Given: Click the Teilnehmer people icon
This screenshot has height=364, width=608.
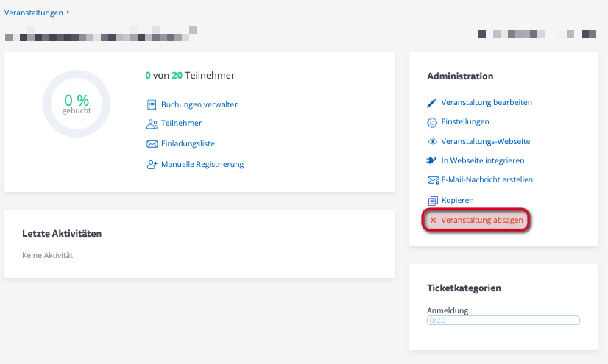Looking at the screenshot, I should click(152, 124).
